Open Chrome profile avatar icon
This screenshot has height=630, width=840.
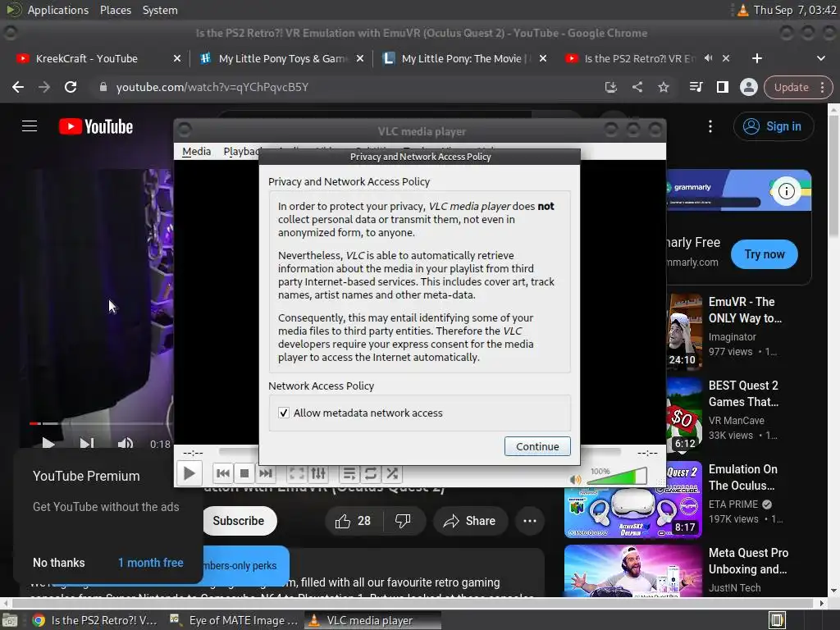pos(748,87)
